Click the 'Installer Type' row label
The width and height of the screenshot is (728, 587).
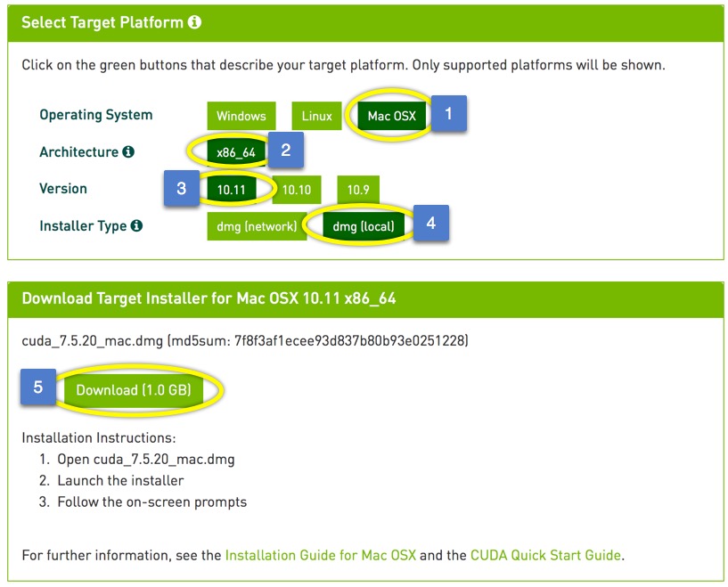point(83,226)
